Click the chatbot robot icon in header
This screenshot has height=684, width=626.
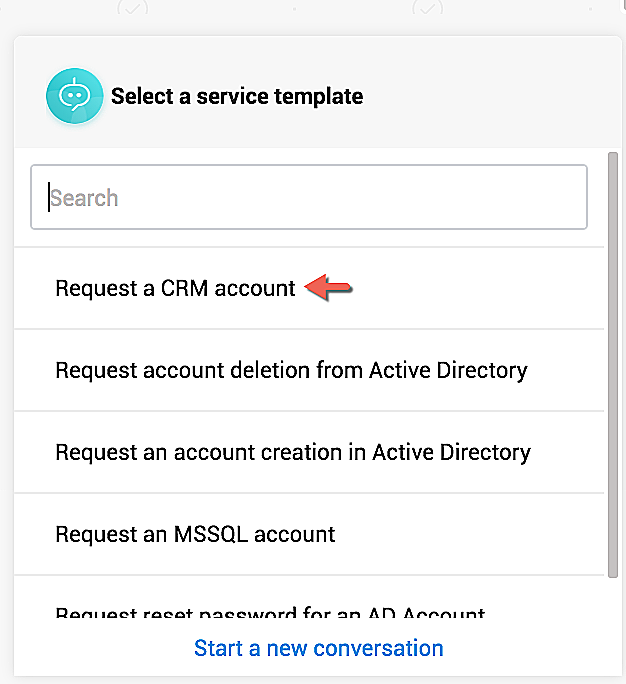coord(74,96)
